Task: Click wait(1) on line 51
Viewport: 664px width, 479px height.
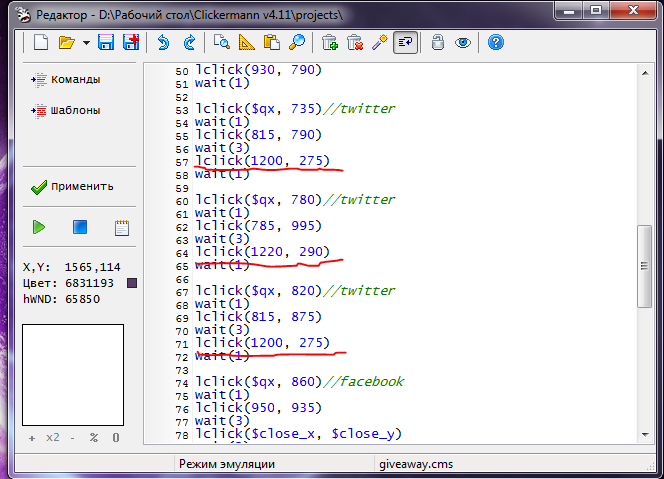Action: point(222,83)
